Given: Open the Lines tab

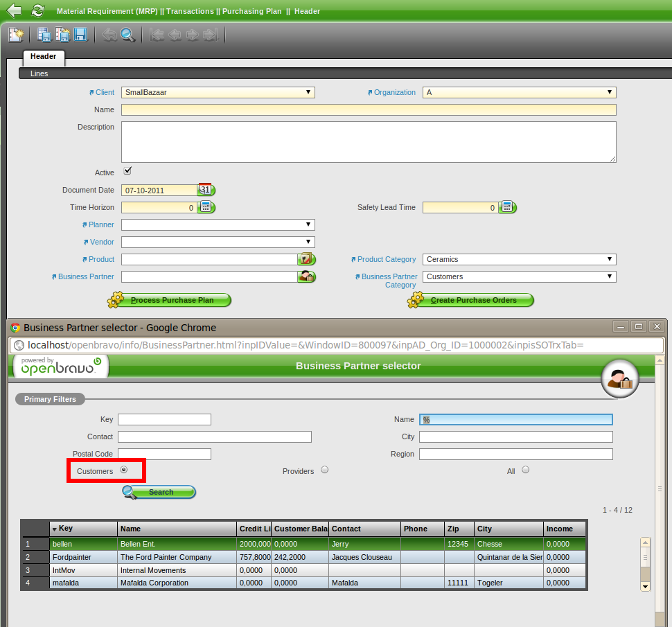Looking at the screenshot, I should [39, 73].
